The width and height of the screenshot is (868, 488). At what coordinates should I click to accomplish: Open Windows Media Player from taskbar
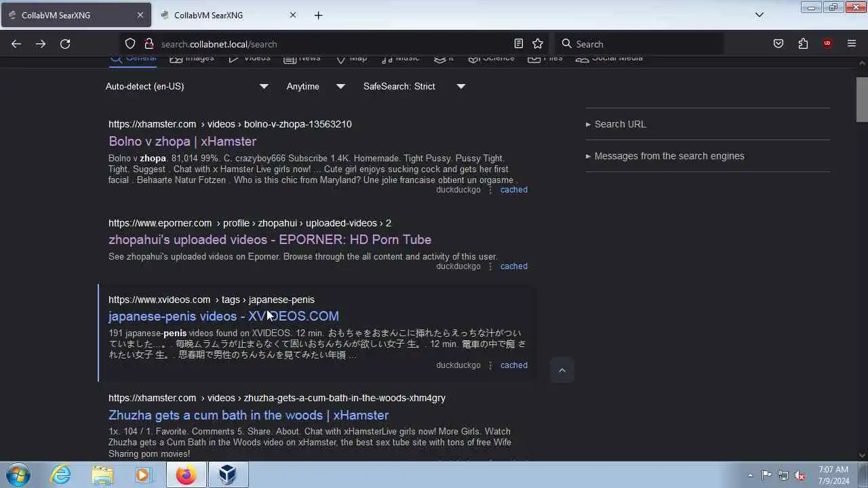(x=142, y=474)
